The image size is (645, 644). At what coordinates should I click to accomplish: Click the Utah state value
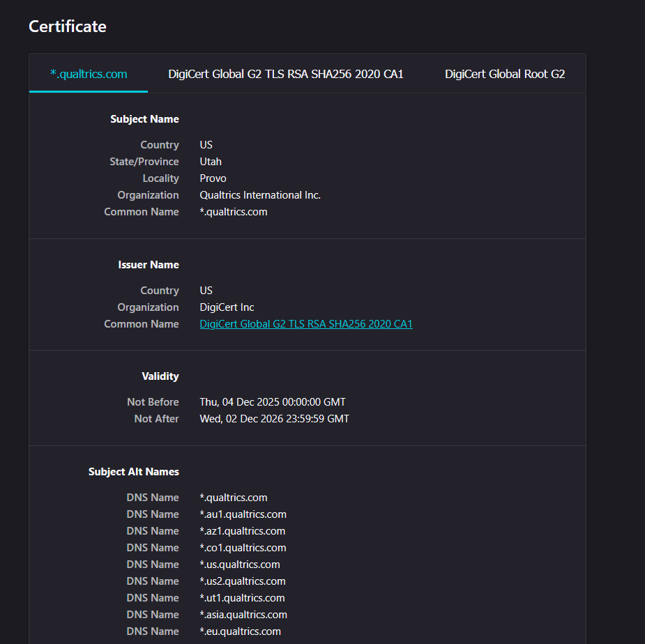[x=211, y=162]
